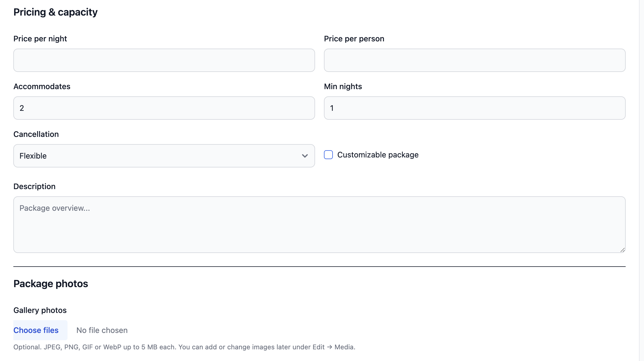Screen dimensions: 644x361
Task: Click the Price per person label
Action: click(x=354, y=39)
